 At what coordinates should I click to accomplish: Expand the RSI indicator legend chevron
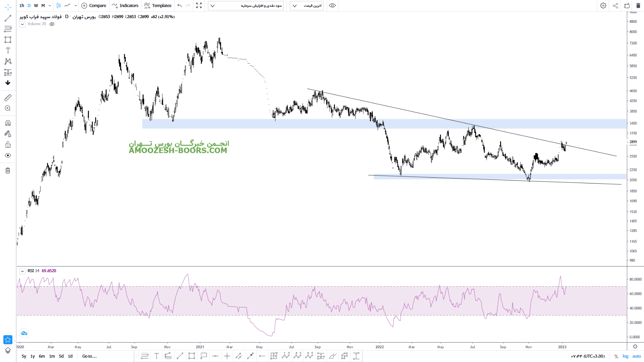coord(22,271)
